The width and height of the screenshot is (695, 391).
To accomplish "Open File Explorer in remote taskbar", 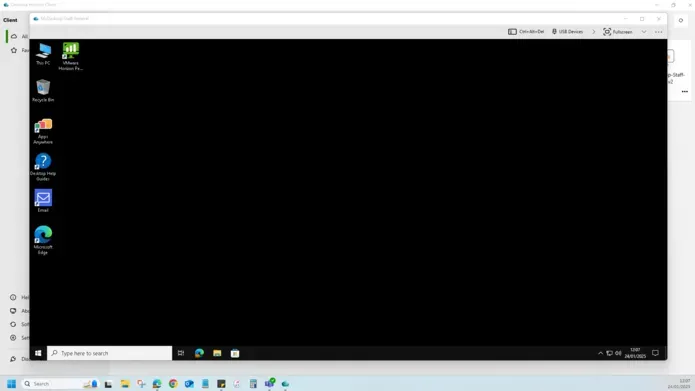I will (217, 353).
